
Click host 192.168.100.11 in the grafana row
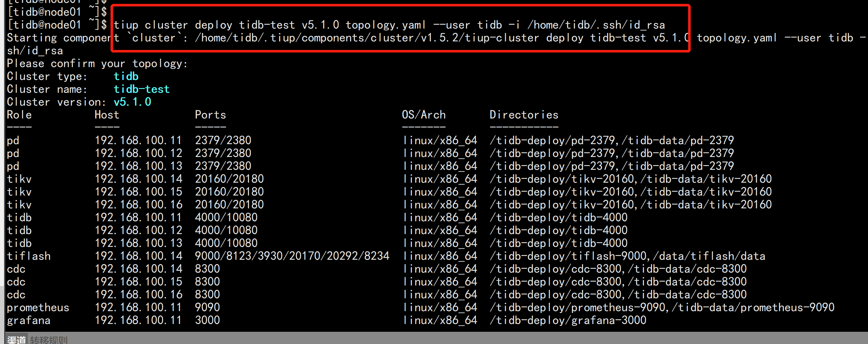[x=138, y=321]
